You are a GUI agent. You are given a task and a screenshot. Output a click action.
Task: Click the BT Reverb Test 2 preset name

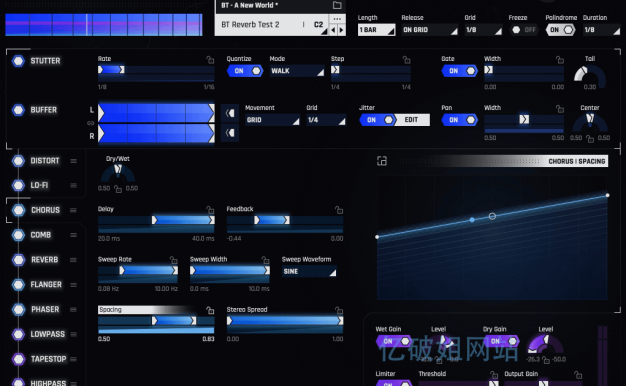point(250,25)
